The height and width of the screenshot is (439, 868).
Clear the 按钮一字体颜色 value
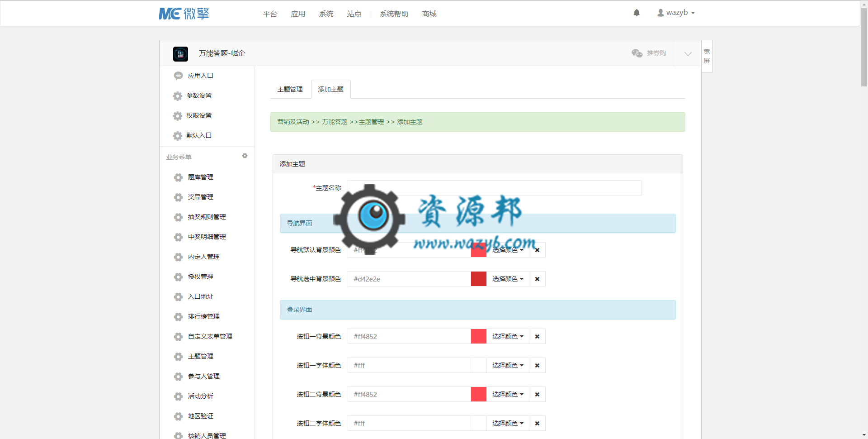537,365
